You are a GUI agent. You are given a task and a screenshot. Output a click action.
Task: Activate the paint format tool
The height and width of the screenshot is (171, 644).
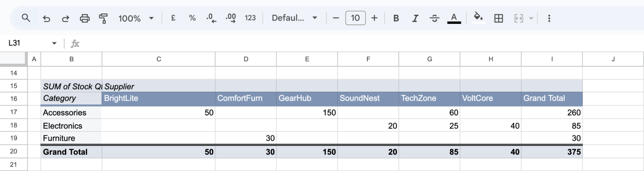pyautogui.click(x=103, y=18)
